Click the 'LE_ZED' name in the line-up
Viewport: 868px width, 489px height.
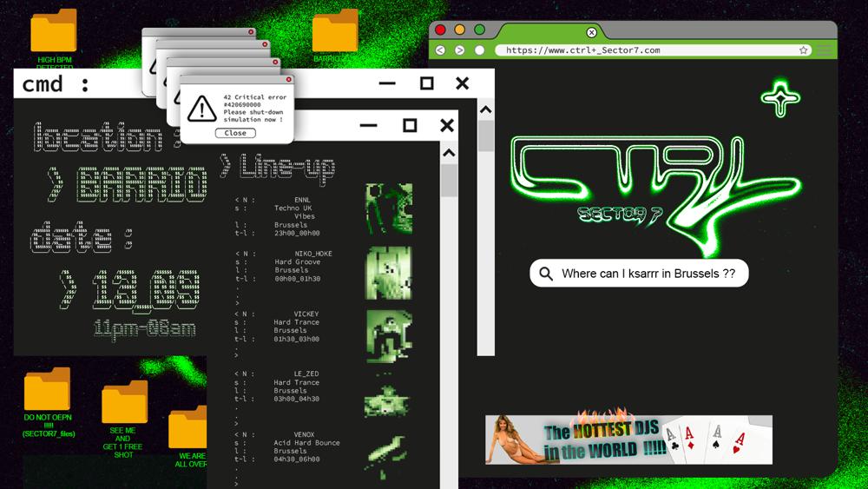tap(306, 373)
